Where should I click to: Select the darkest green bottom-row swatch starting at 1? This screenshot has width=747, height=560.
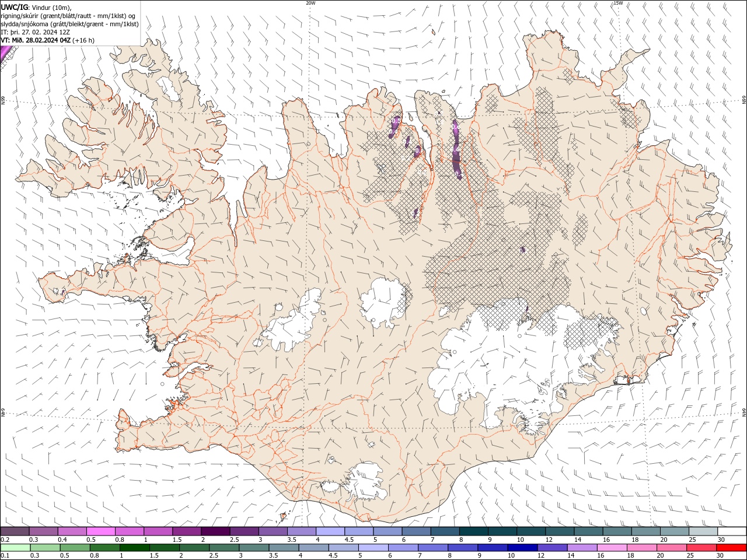[x=135, y=548]
